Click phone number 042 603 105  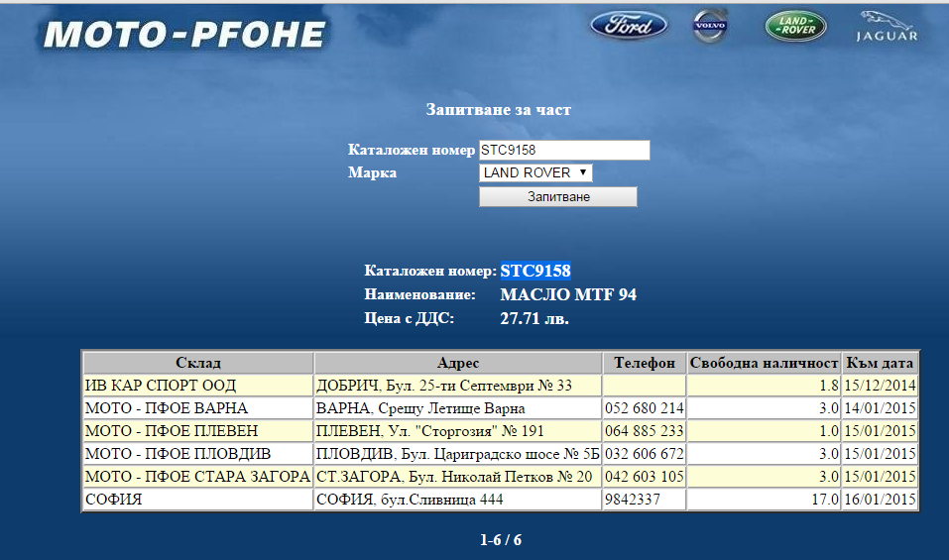(x=644, y=477)
